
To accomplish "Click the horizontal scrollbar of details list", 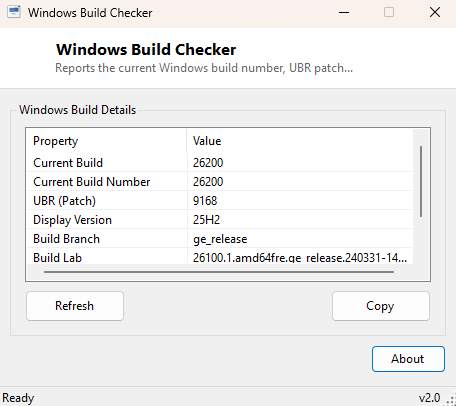I will pos(219,272).
